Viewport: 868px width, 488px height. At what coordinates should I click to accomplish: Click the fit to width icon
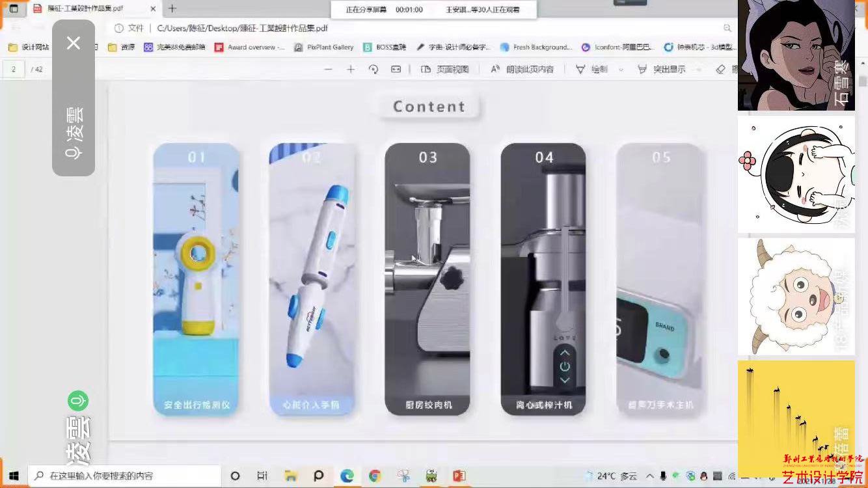click(x=396, y=69)
